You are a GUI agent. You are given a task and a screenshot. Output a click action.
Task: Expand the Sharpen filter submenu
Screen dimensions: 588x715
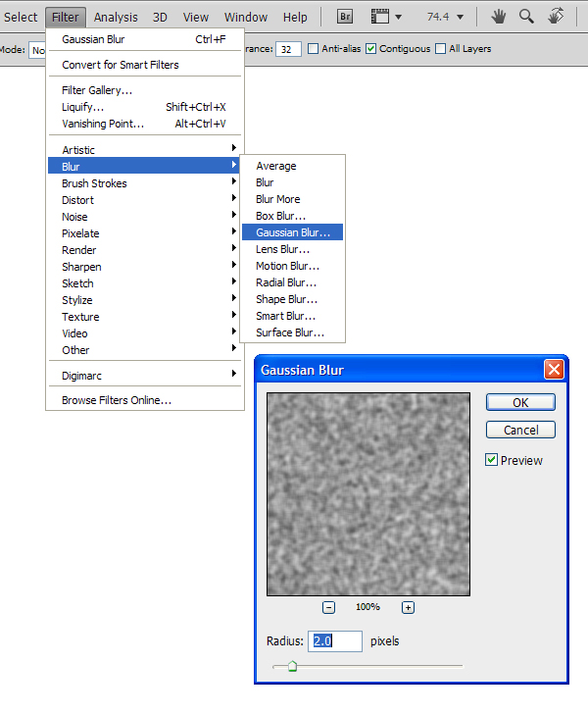pos(145,267)
